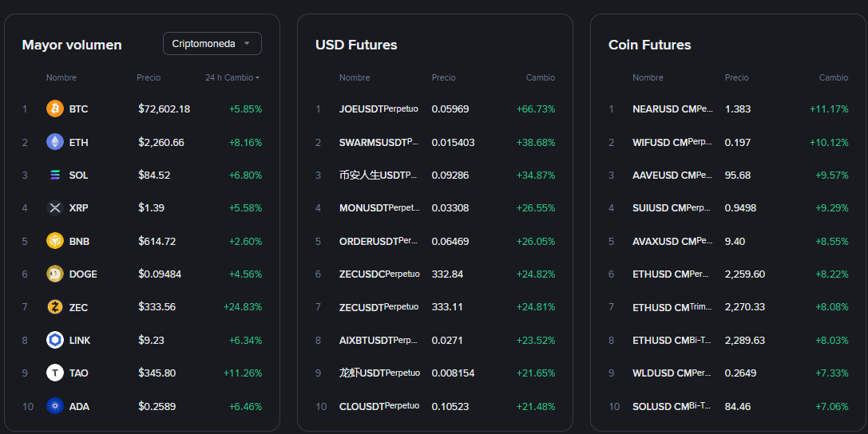Sort by the 24 h Cambio column
Screen dimensions: 868x434
tap(232, 77)
